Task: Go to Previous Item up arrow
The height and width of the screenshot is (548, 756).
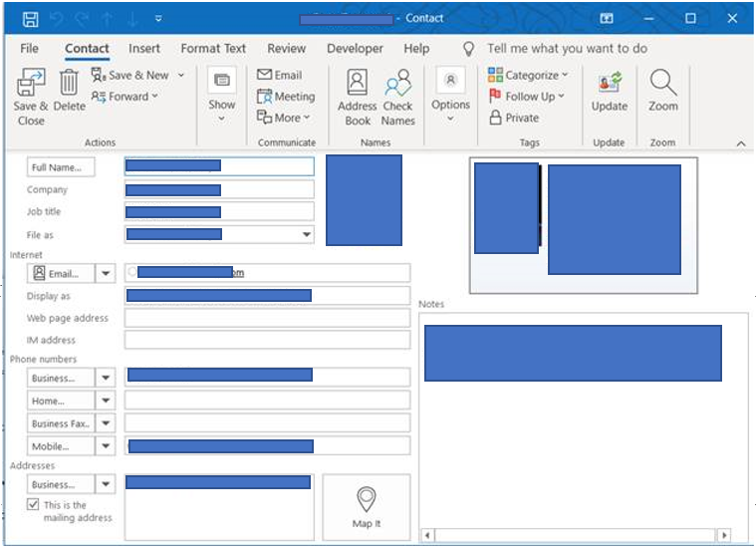Action: pos(107,19)
